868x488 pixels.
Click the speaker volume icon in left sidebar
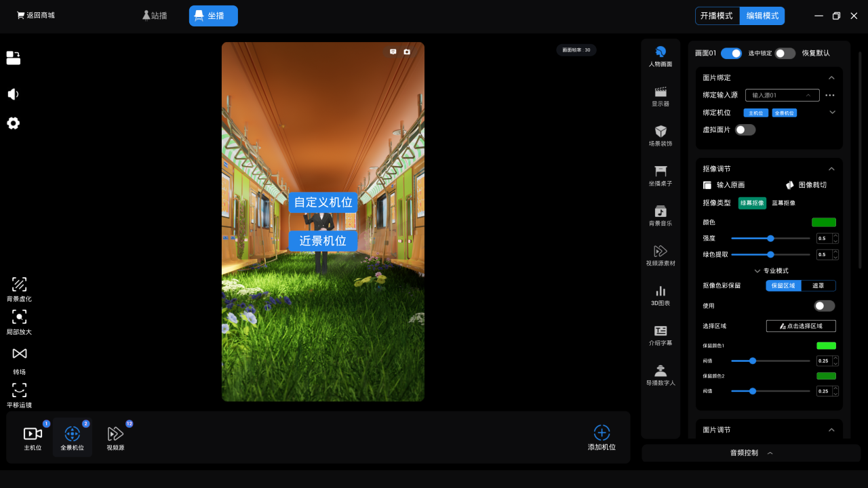point(13,94)
